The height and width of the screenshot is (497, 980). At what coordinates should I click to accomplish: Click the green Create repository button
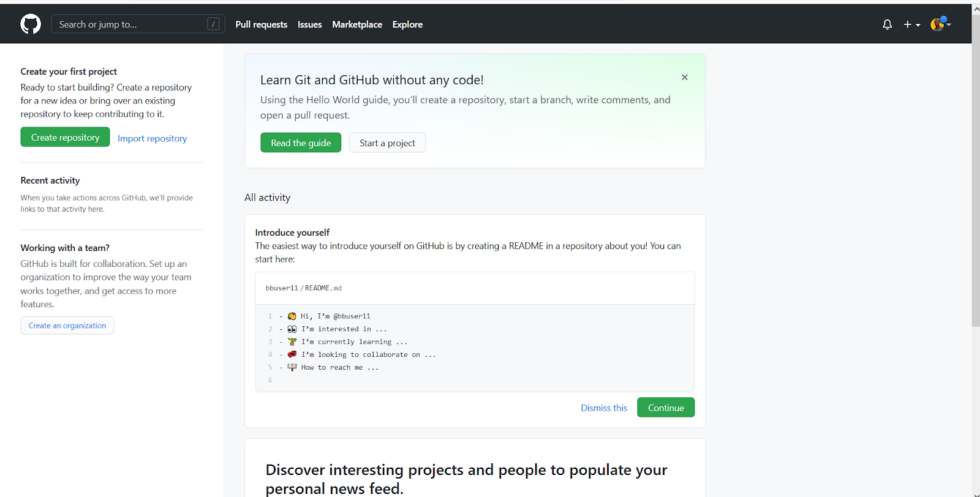(x=65, y=137)
